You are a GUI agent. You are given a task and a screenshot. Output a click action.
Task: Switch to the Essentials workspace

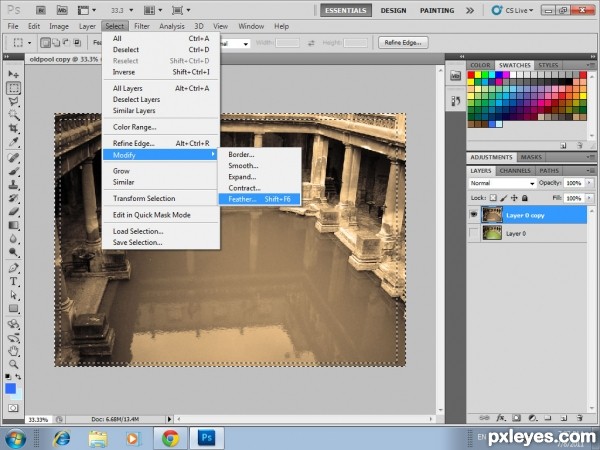346,10
